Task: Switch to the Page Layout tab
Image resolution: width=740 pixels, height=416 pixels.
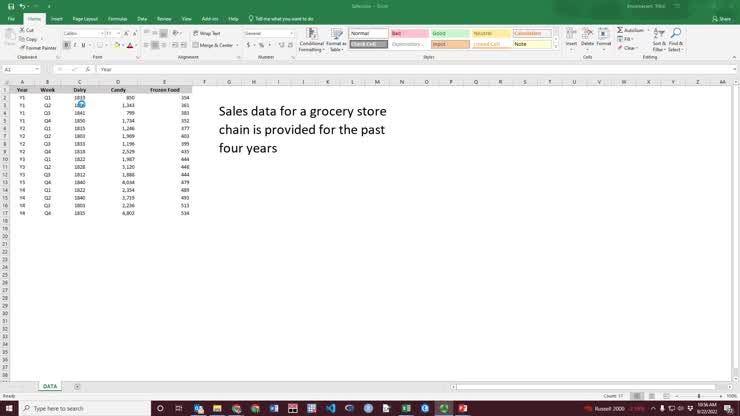Action: click(84, 18)
